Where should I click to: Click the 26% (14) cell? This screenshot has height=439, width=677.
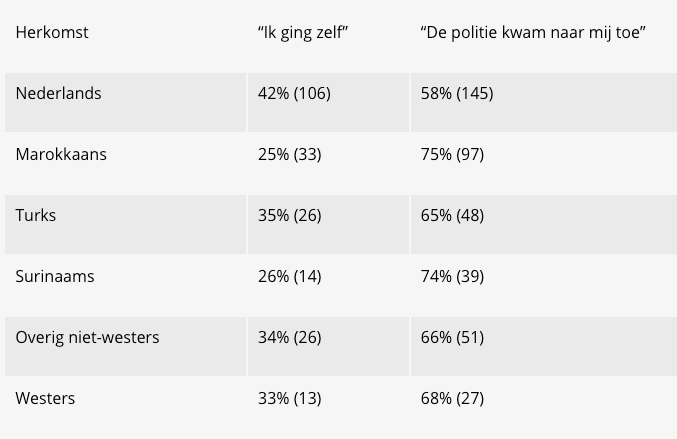290,276
